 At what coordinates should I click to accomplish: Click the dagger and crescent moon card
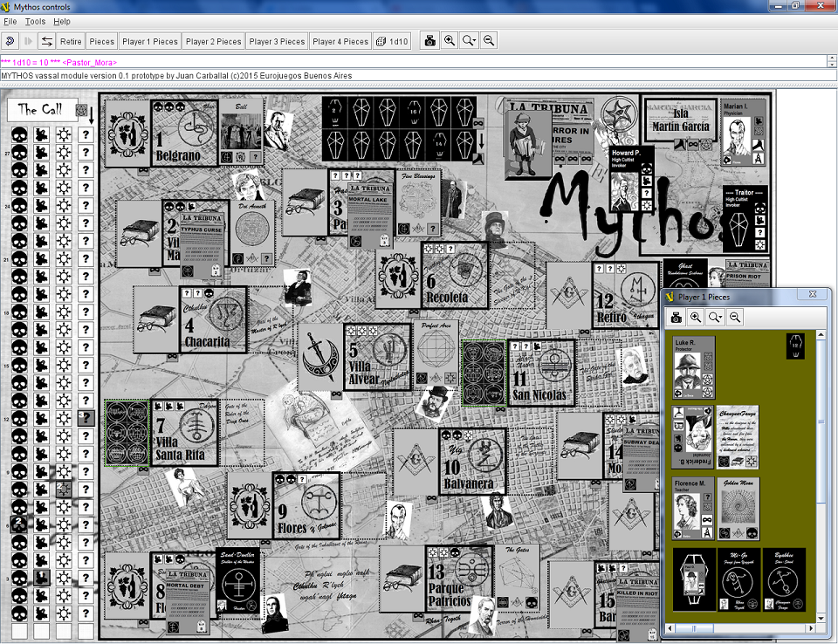(x=320, y=357)
